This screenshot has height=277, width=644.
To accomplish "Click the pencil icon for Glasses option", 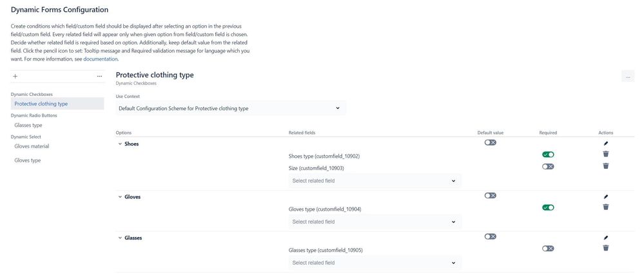I will (x=605, y=238).
